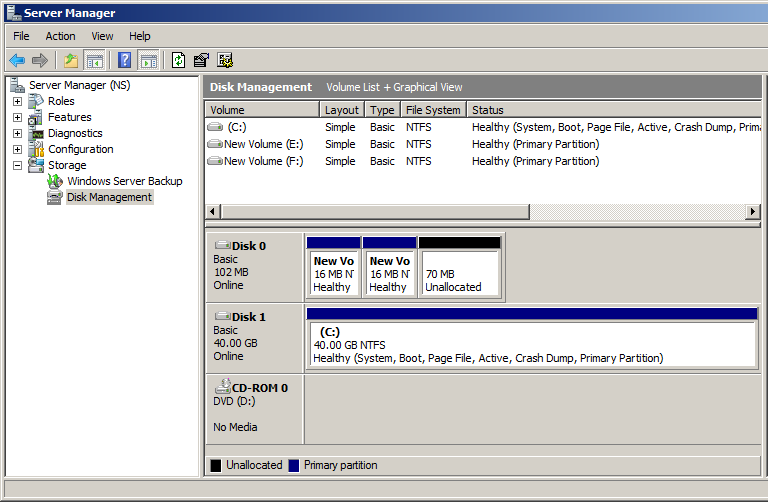This screenshot has width=768, height=503.
Task: Open the View menu
Action: point(102,36)
